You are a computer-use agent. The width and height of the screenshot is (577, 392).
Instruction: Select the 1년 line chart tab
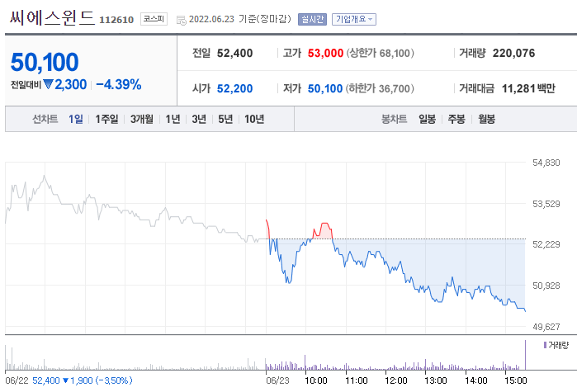[x=173, y=119]
